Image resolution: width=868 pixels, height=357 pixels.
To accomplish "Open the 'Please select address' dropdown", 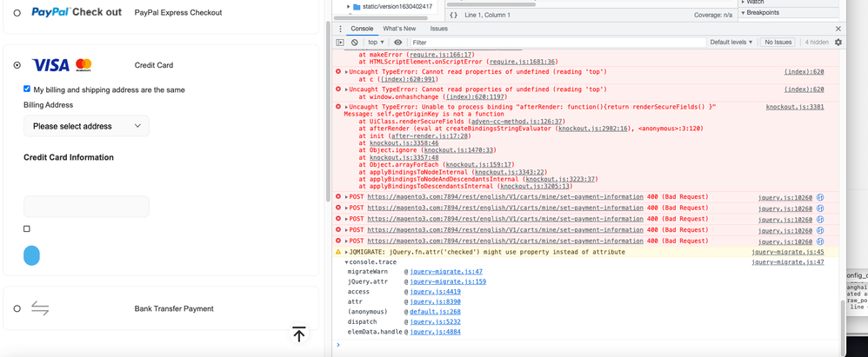I will 86,126.
